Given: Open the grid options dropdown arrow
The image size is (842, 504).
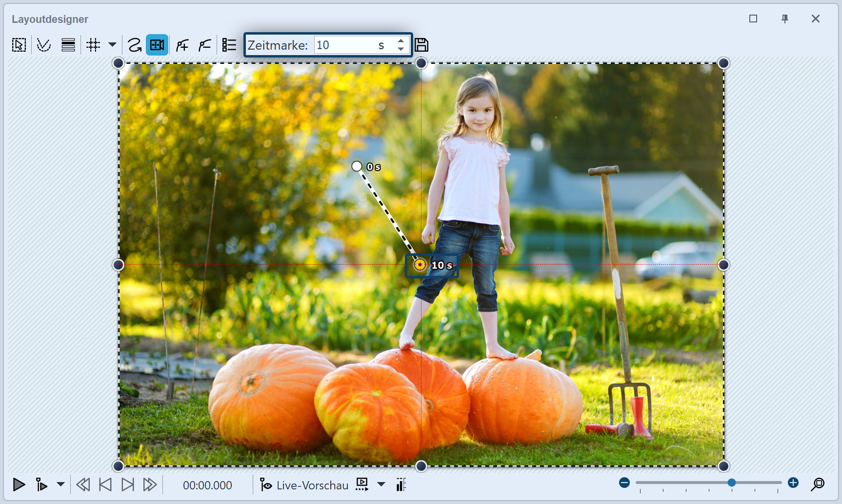Looking at the screenshot, I should (112, 45).
